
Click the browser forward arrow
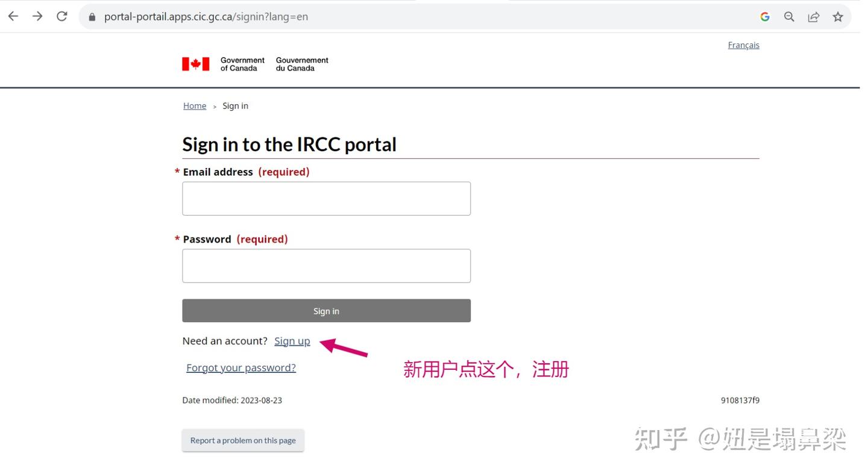37,16
